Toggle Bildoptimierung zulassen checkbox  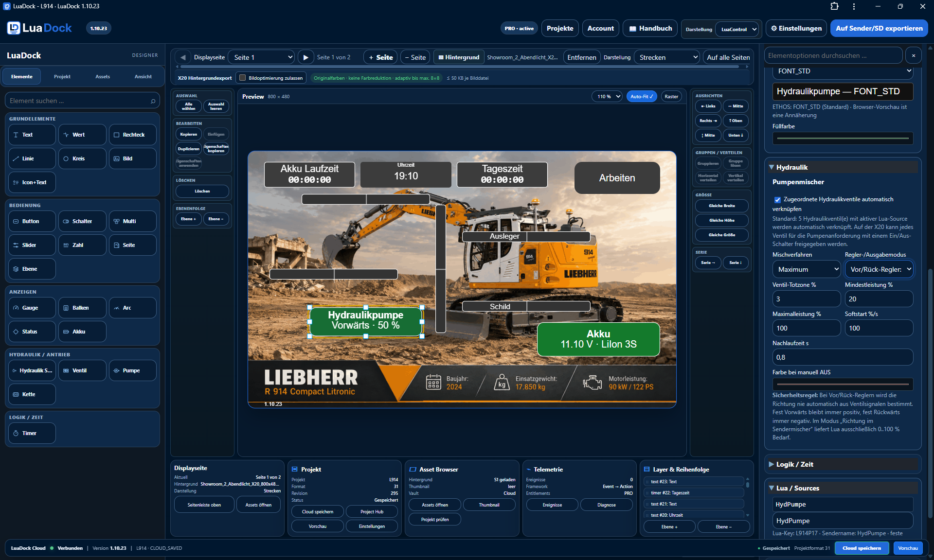pos(243,78)
